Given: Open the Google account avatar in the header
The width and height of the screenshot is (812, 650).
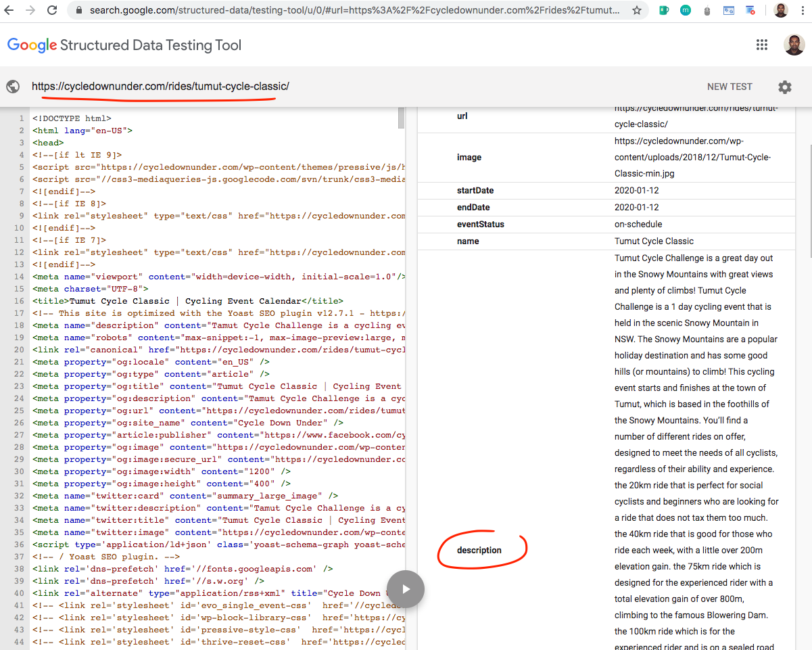Looking at the screenshot, I should 794,45.
